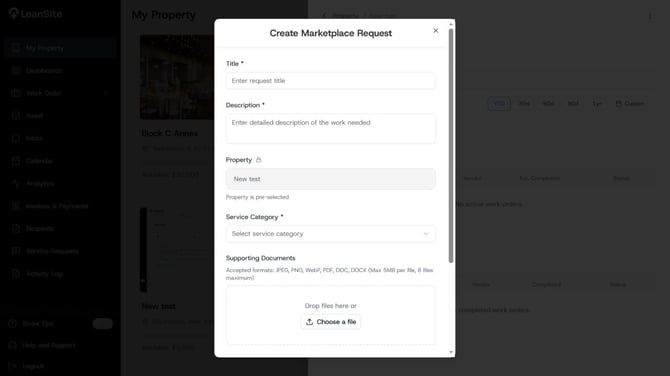
Task: Click the Dashboards sidebar icon
Action: click(16, 70)
